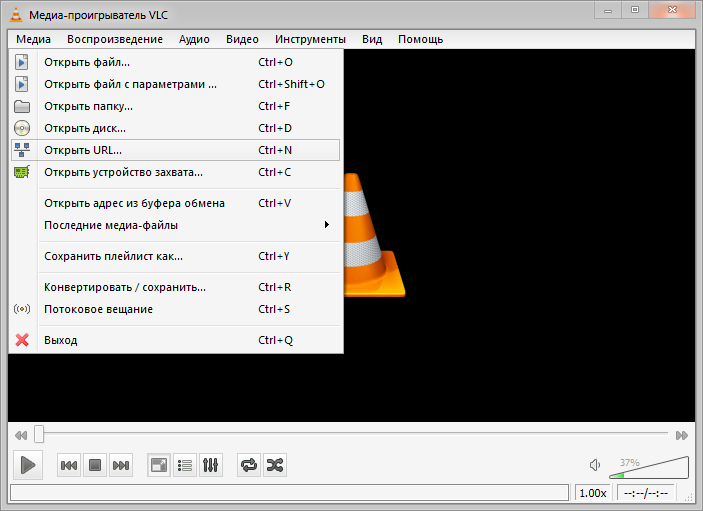Click the streaming broadcast icon
This screenshot has height=511, width=703.
pos(22,309)
